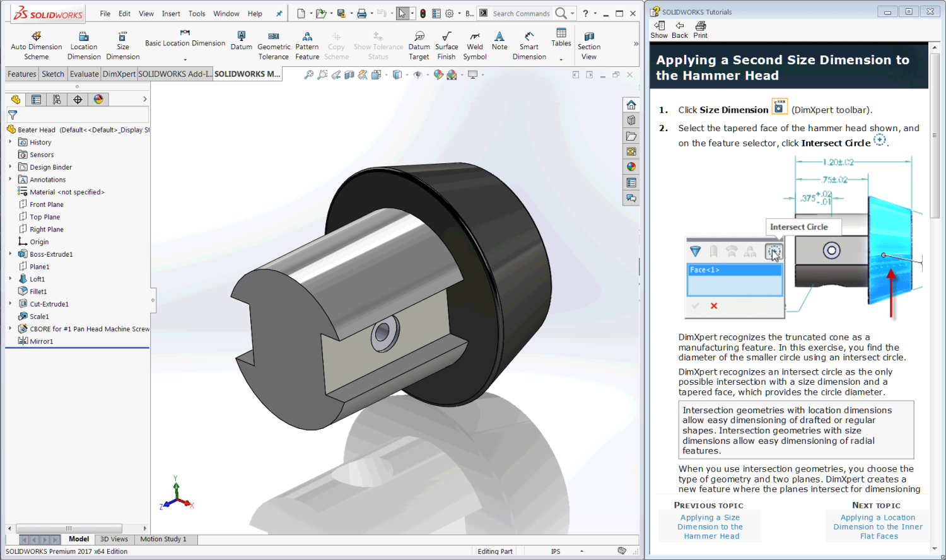The height and width of the screenshot is (560, 946).
Task: Open the Pattern Feature tool
Action: [x=307, y=46]
